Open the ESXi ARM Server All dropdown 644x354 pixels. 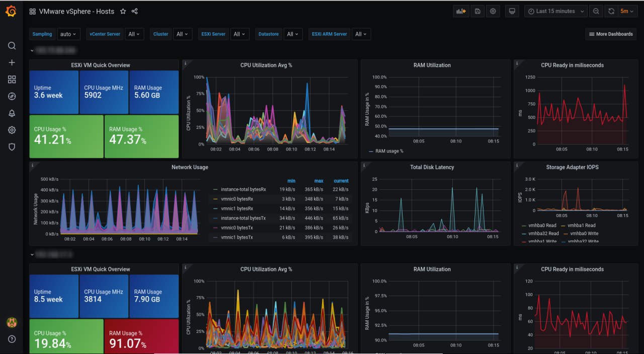[x=361, y=34]
